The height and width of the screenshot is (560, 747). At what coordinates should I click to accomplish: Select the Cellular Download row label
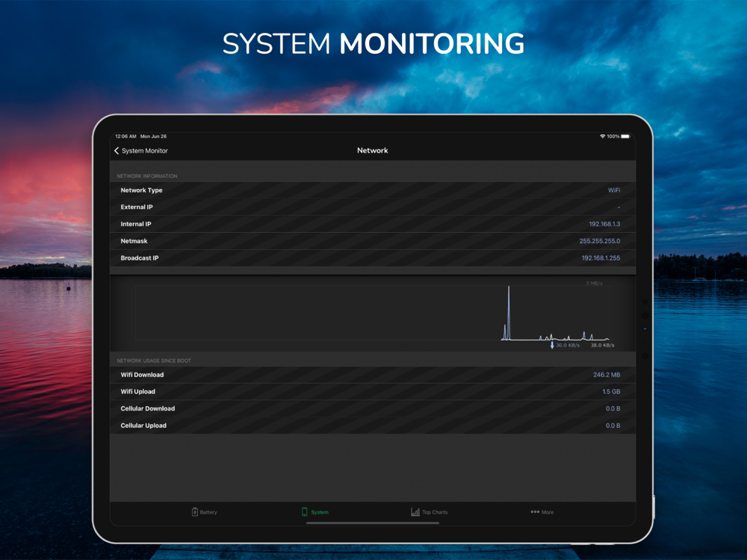[148, 408]
